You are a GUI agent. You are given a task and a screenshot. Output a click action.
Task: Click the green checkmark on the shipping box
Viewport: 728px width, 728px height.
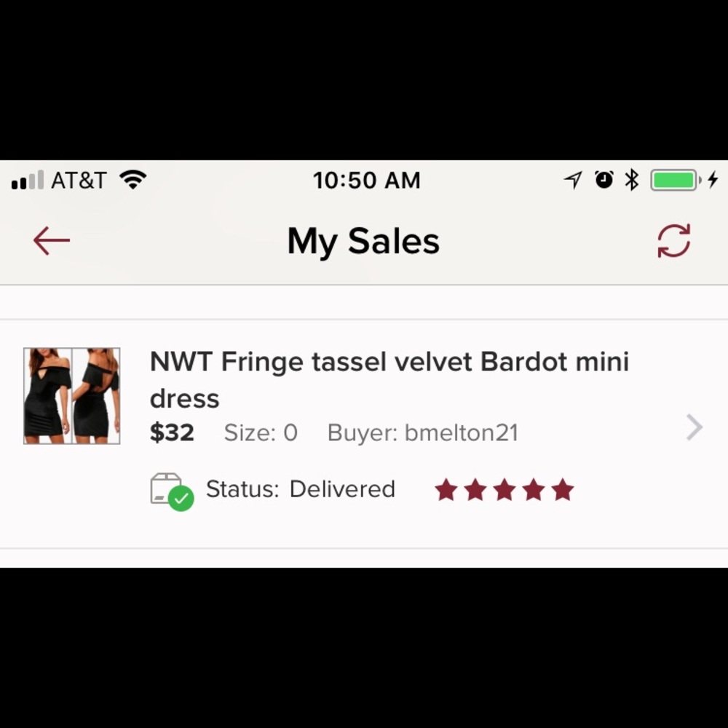tap(181, 499)
